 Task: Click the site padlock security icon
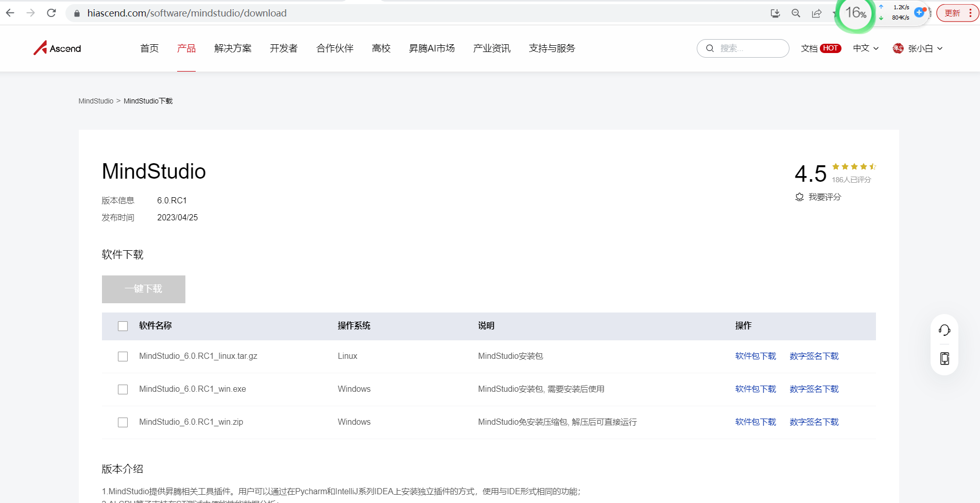point(77,13)
